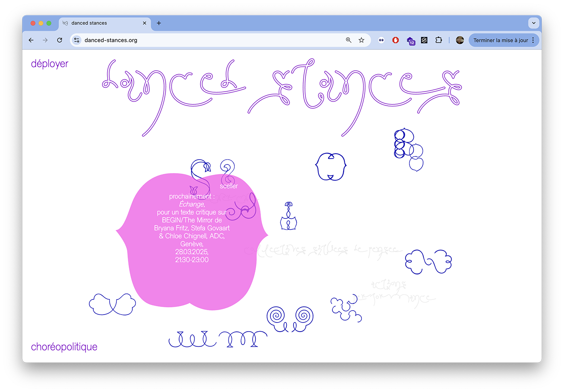Reload the danced-stances.org page
Screen dimensions: 564x392
pos(60,40)
